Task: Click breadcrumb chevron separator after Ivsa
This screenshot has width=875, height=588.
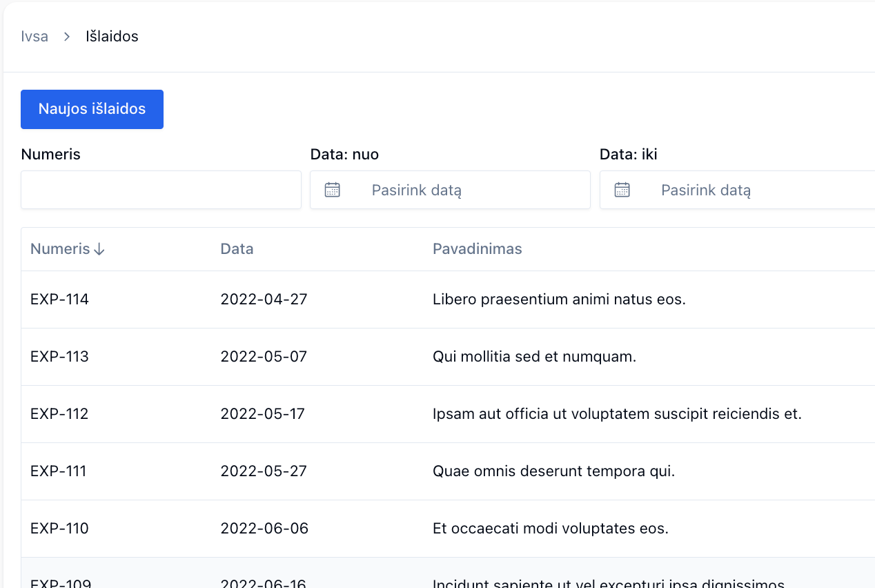Action: pos(67,37)
